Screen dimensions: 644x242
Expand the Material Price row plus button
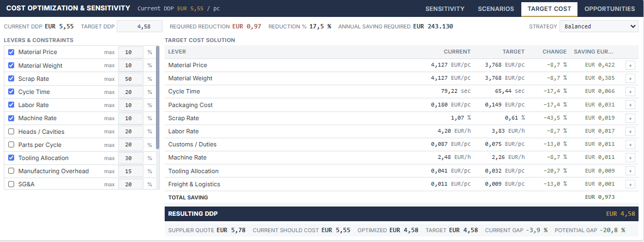click(x=630, y=65)
